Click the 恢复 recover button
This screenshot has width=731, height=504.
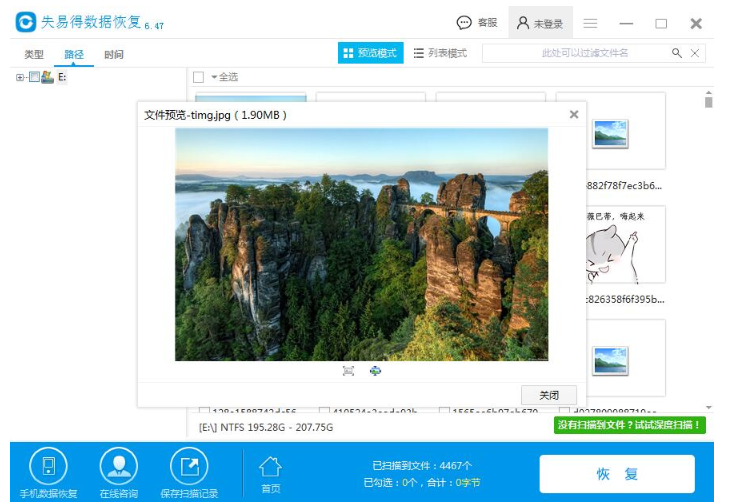(x=617, y=474)
